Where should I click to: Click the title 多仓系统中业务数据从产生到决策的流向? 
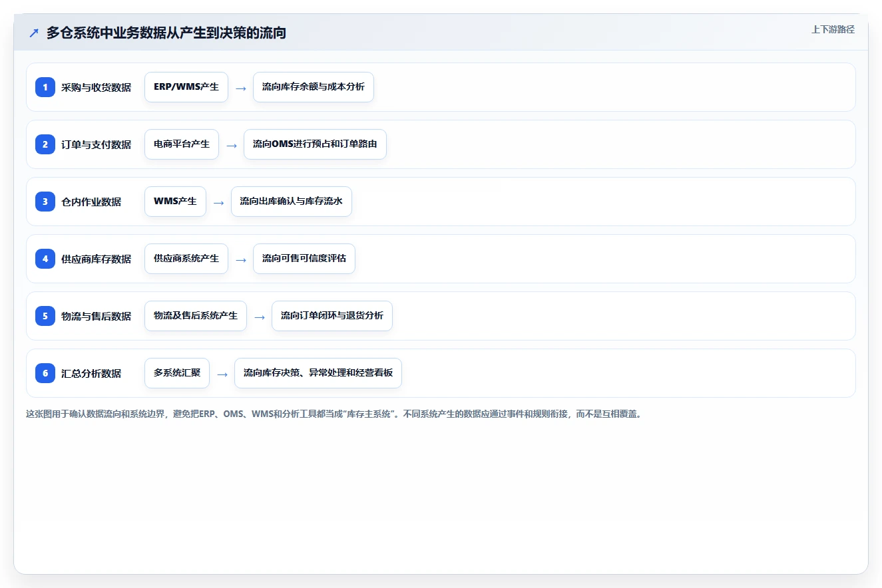(166, 33)
